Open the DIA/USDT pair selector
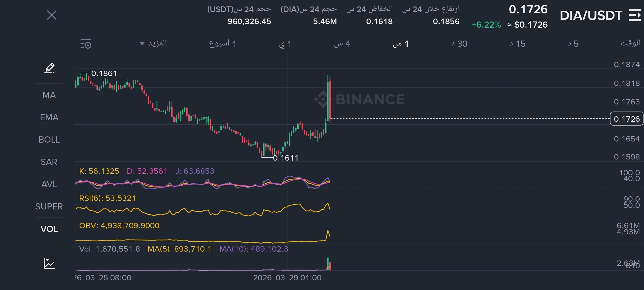The width and height of the screenshot is (644, 290). tap(591, 16)
